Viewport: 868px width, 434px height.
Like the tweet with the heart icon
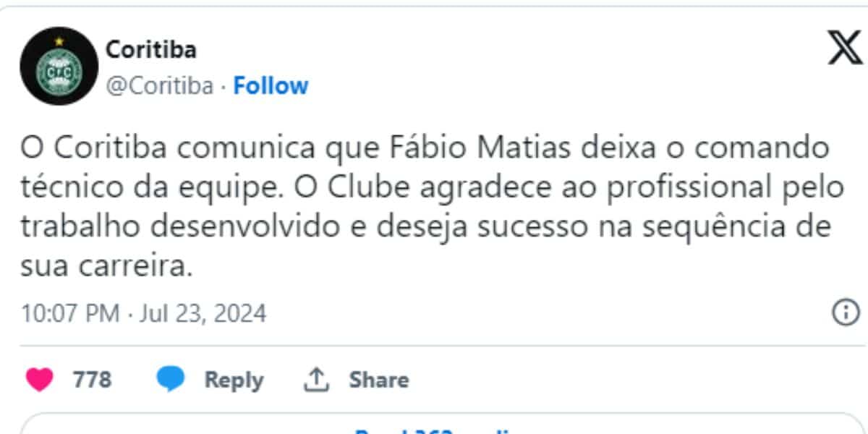(40, 380)
